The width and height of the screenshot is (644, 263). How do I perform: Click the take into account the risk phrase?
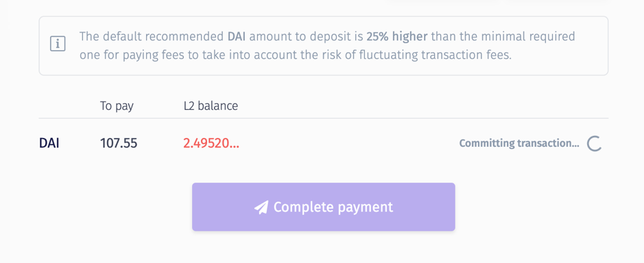pos(272,55)
